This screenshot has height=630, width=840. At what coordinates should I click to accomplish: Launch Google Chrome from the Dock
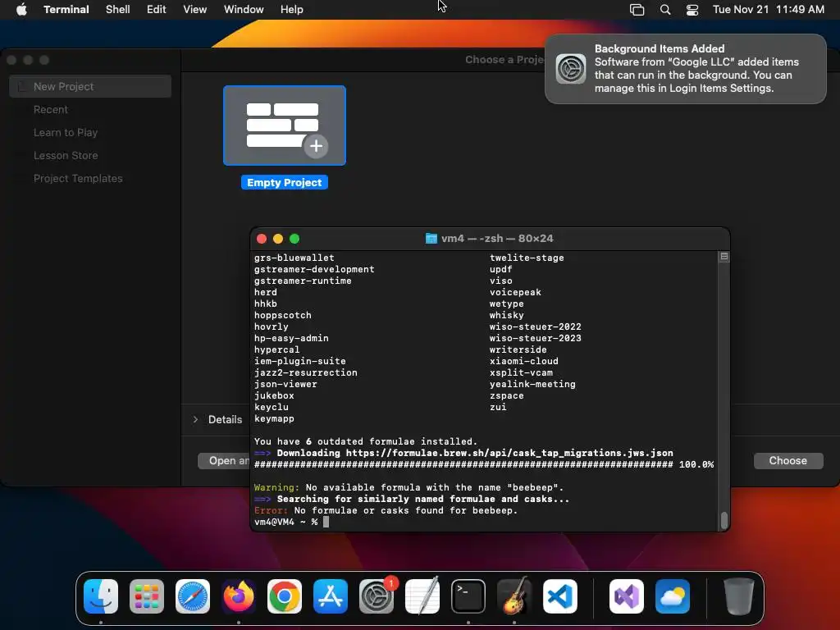click(285, 596)
